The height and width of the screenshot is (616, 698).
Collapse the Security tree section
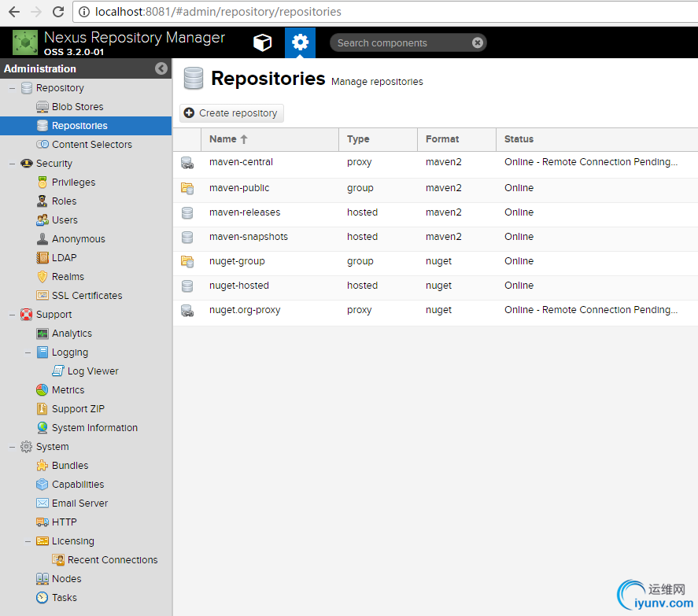(x=12, y=164)
